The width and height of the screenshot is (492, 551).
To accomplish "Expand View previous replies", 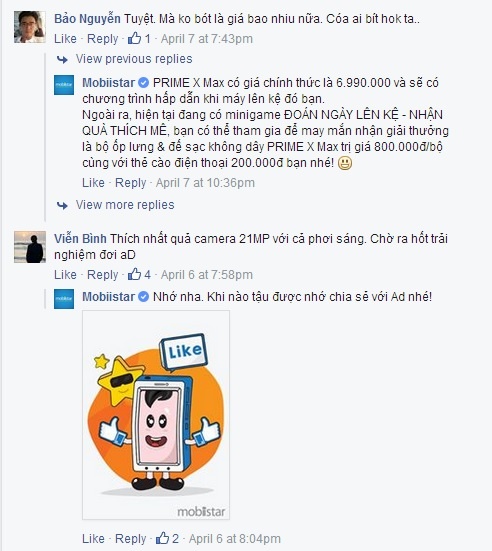I will tap(134, 59).
